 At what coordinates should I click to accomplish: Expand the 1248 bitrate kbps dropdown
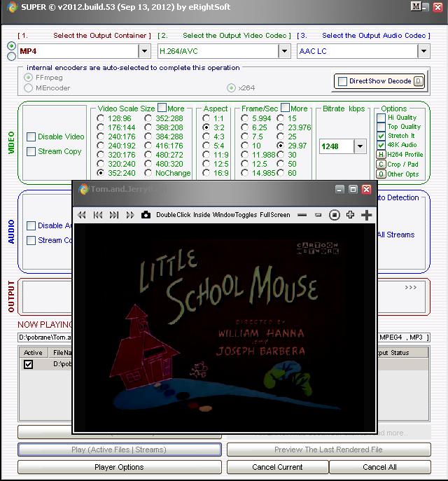[x=360, y=146]
